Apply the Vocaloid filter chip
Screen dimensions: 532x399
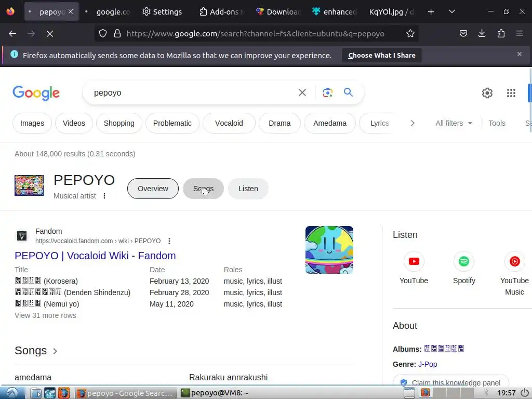pyautogui.click(x=229, y=123)
